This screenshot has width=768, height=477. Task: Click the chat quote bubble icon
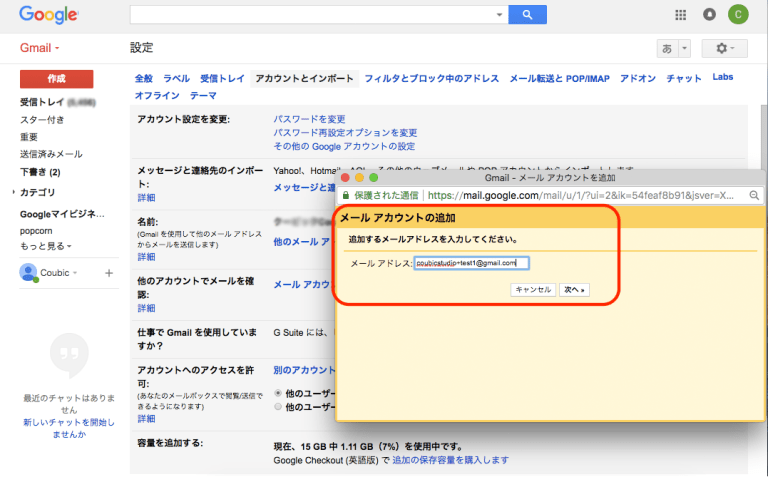tap(69, 356)
